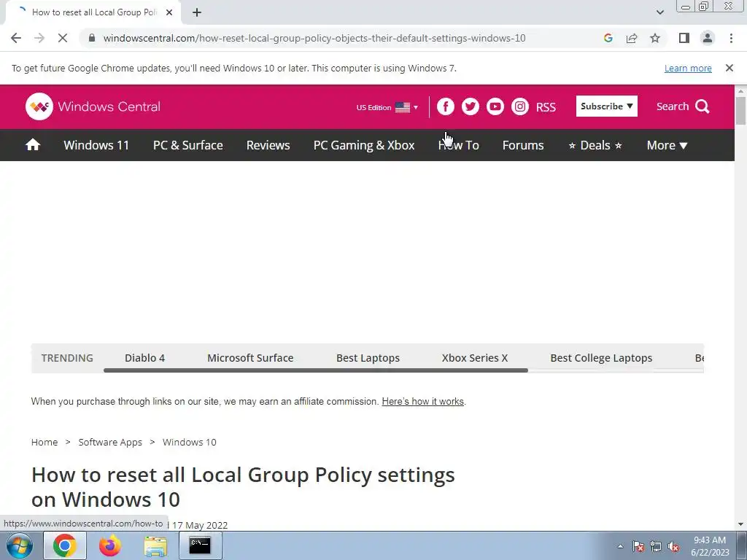Open Chrome three-dot menu
Screen dimensions: 747x560
tap(731, 38)
